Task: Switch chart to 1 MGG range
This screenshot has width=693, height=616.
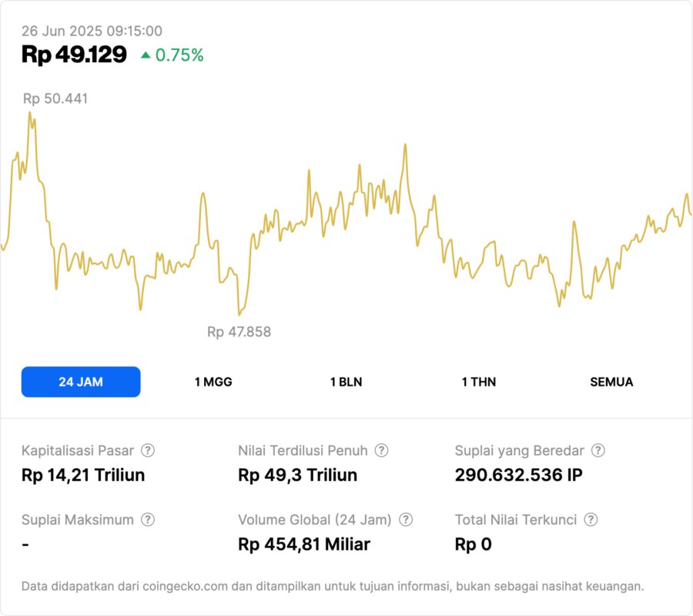Action: pos(213,382)
